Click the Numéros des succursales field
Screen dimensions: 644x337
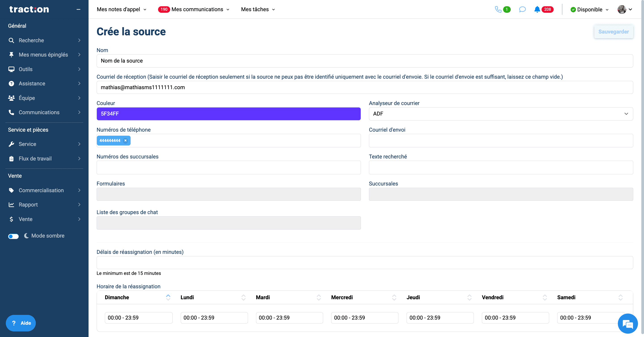(x=229, y=168)
